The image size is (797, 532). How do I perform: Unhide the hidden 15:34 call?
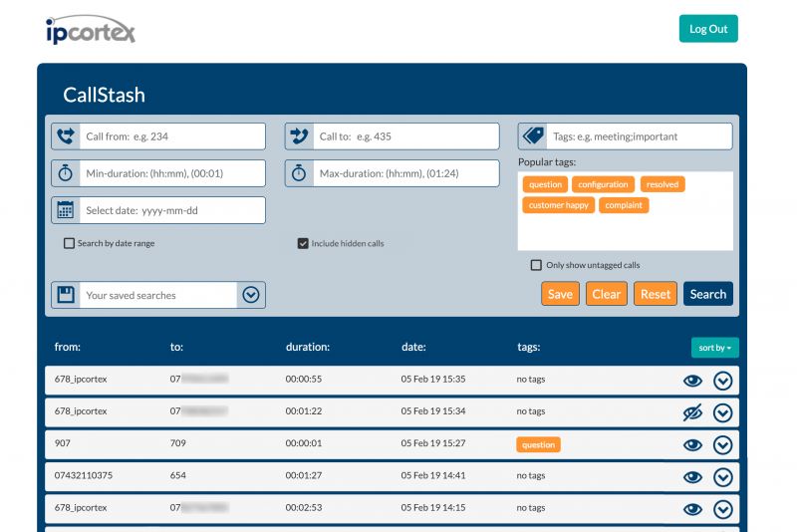coord(692,412)
